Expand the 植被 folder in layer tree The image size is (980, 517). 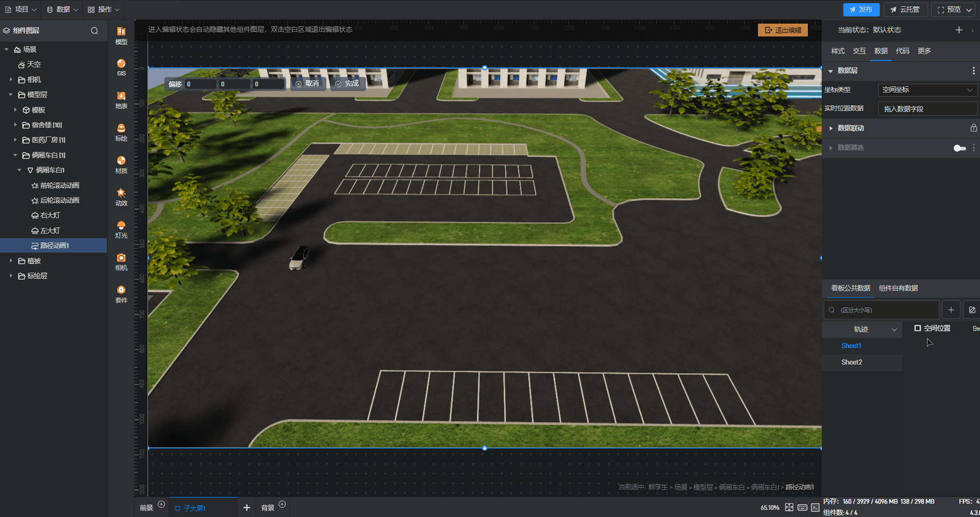pos(11,261)
